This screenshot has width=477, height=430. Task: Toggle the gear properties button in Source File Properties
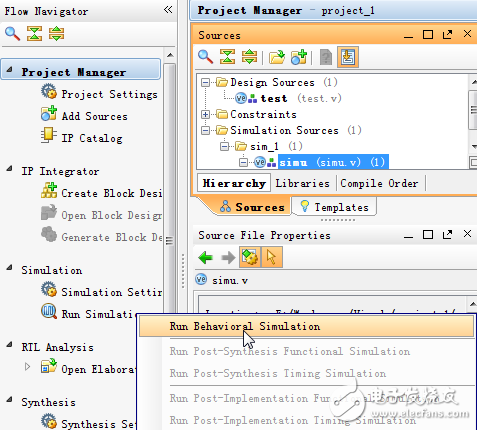pos(250,257)
